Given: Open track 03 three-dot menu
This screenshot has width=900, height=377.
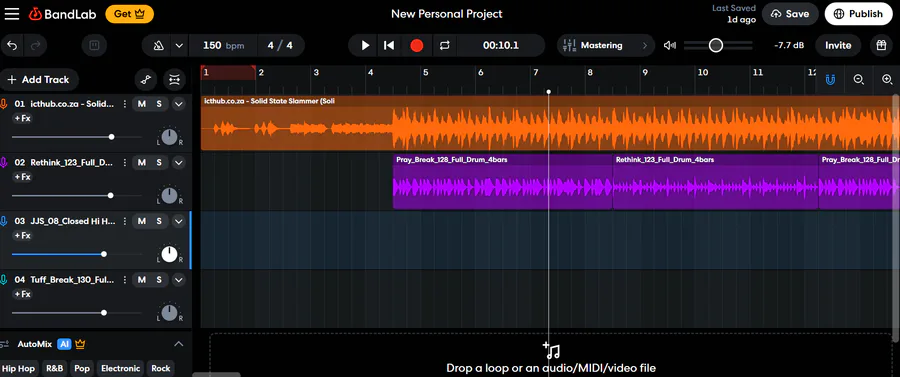Looking at the screenshot, I should (125, 221).
